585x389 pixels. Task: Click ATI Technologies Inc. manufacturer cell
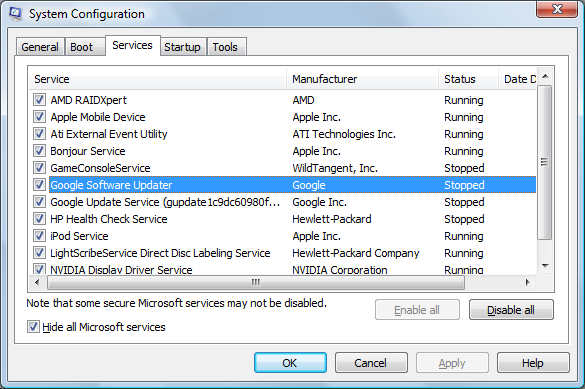point(344,134)
